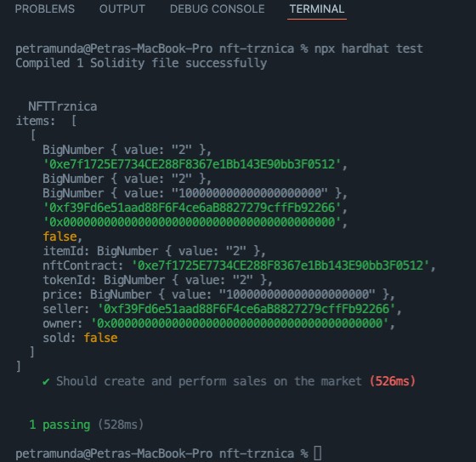This screenshot has height=462, width=476.
Task: Click the tokenId BigNumber line
Action: click(x=157, y=280)
